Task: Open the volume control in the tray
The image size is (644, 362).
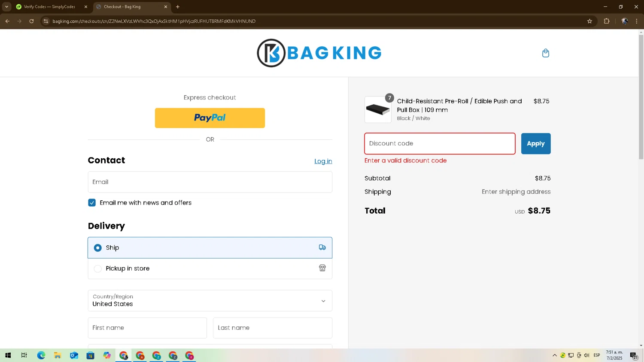Action: [586, 355]
